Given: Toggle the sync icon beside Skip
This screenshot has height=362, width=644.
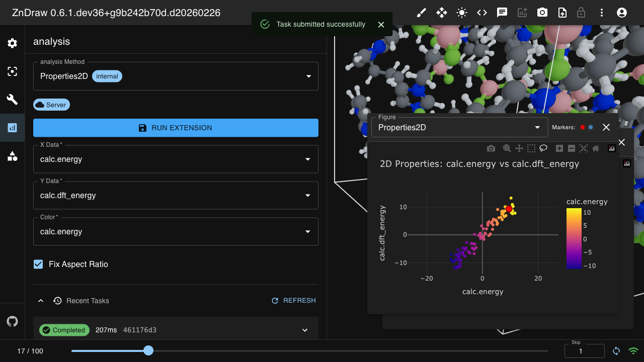Looking at the screenshot, I should 616,351.
